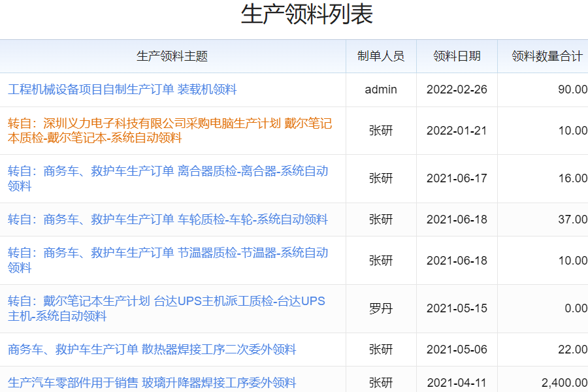
Task: Click the quantity cell showing 37.00
Action: coord(572,220)
